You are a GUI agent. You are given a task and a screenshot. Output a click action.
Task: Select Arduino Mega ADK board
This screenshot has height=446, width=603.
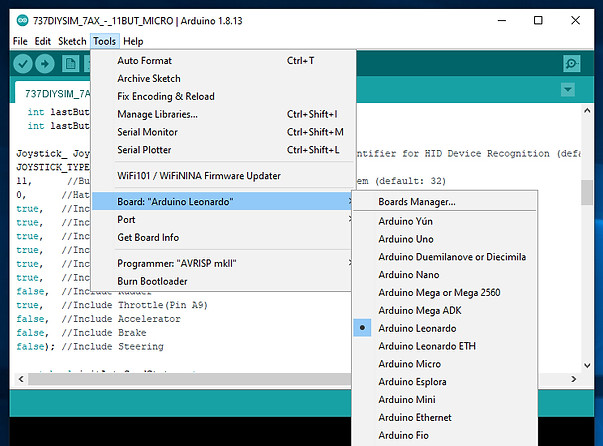(445, 310)
